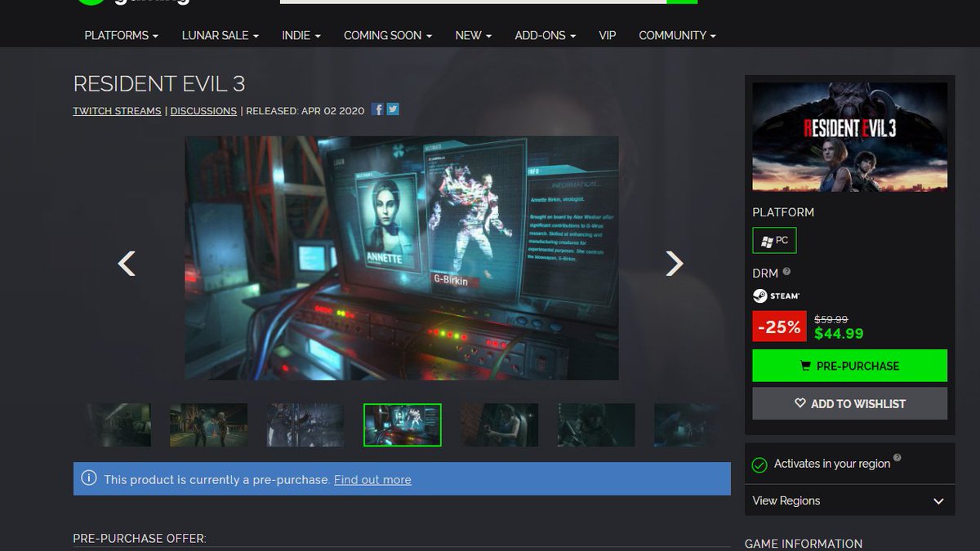Select the third screenshot thumbnail
This screenshot has height=551, width=980.
click(305, 424)
